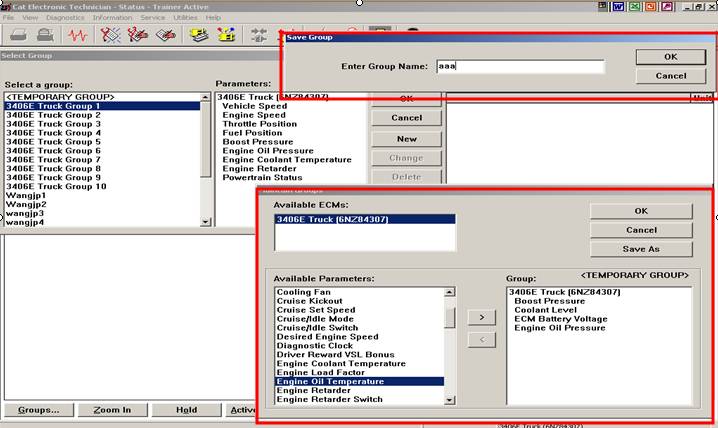
Task: Click the Save As button
Action: (641, 249)
